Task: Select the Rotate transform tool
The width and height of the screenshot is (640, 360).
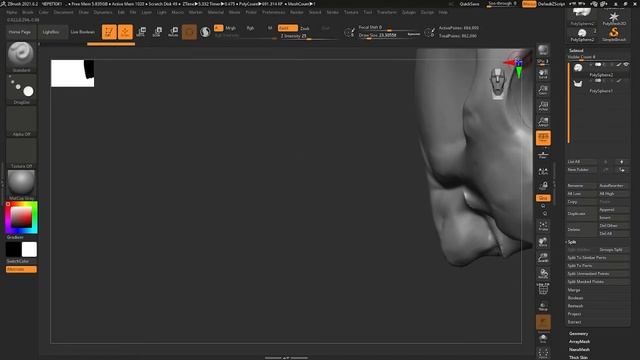Action: [x=173, y=32]
